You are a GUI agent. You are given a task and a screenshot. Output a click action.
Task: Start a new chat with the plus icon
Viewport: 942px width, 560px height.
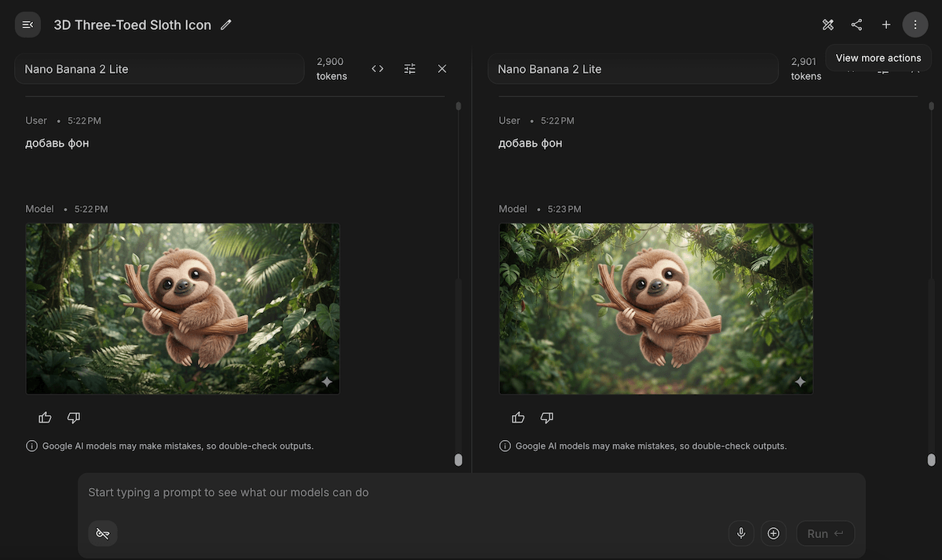point(885,25)
